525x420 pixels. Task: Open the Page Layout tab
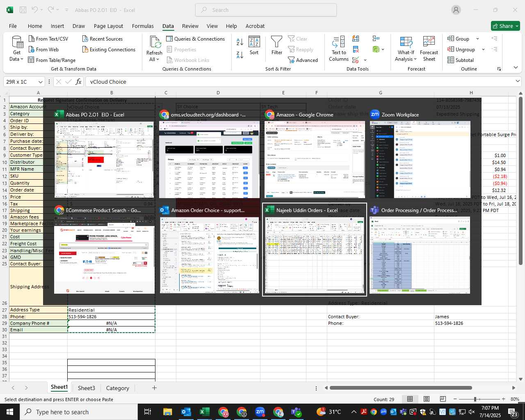pyautogui.click(x=108, y=26)
